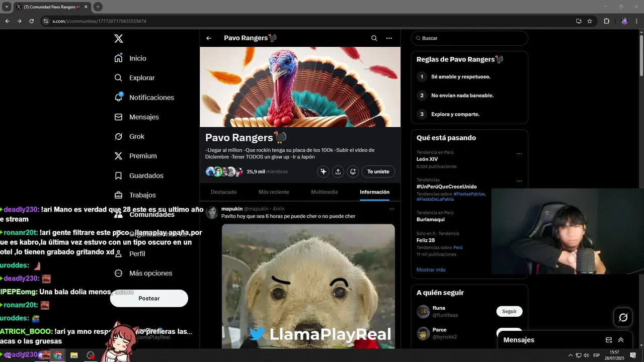Toggle community notifications bell

pos(353,171)
